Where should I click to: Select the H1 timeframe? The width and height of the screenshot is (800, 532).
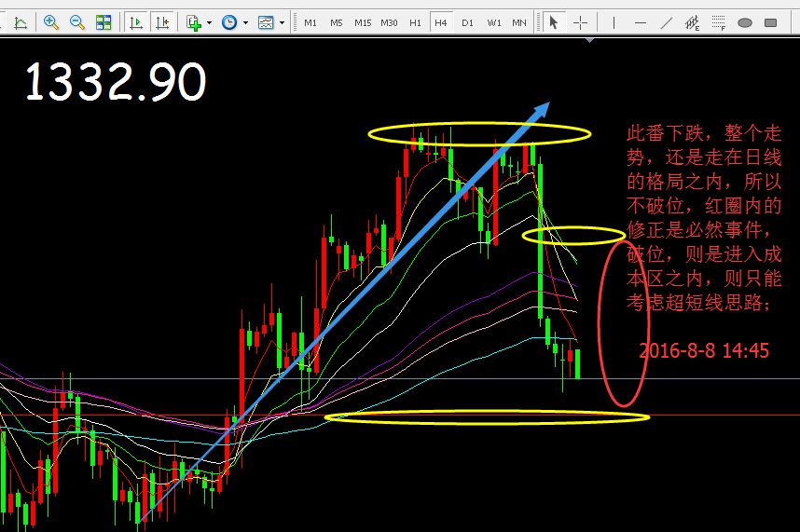415,23
